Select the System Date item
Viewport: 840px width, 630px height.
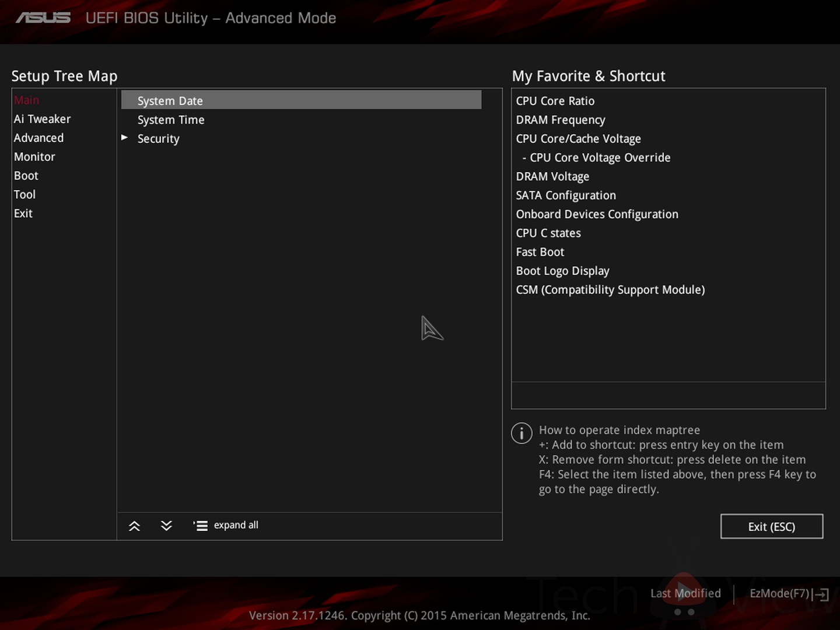click(x=170, y=101)
